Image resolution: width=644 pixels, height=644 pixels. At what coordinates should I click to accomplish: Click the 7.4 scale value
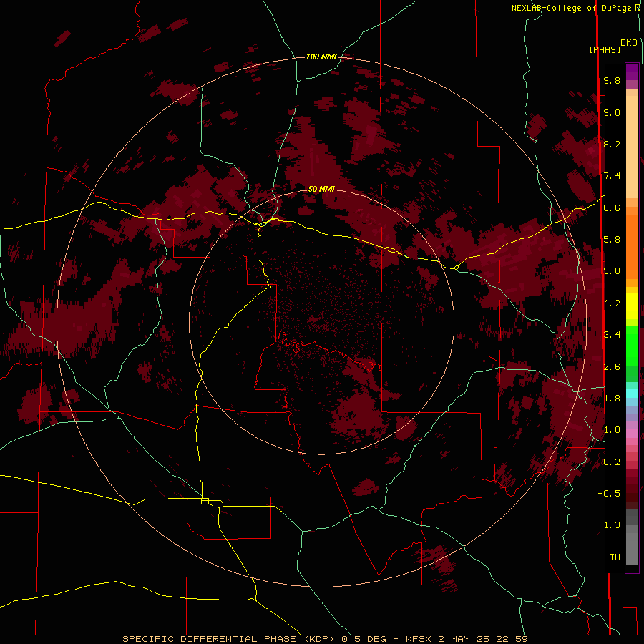pos(612,176)
